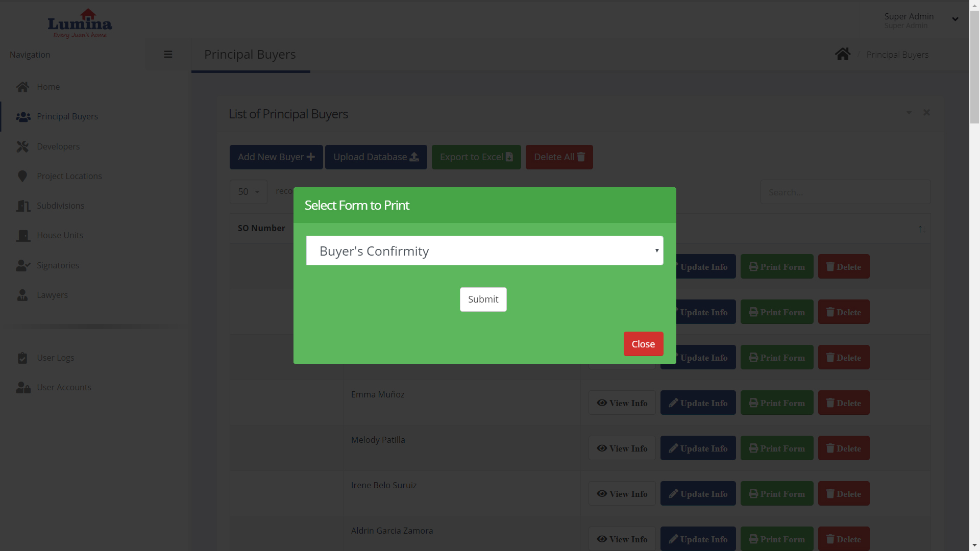
Task: Open Lawyers in the navigation menu
Action: tap(52, 295)
